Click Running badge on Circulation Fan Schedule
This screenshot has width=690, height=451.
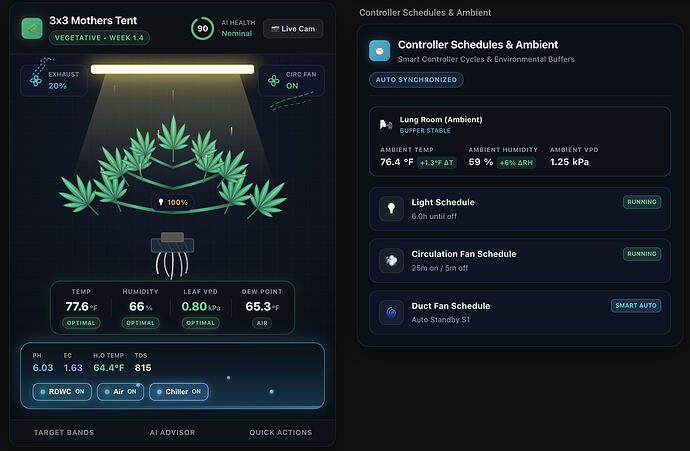point(642,254)
